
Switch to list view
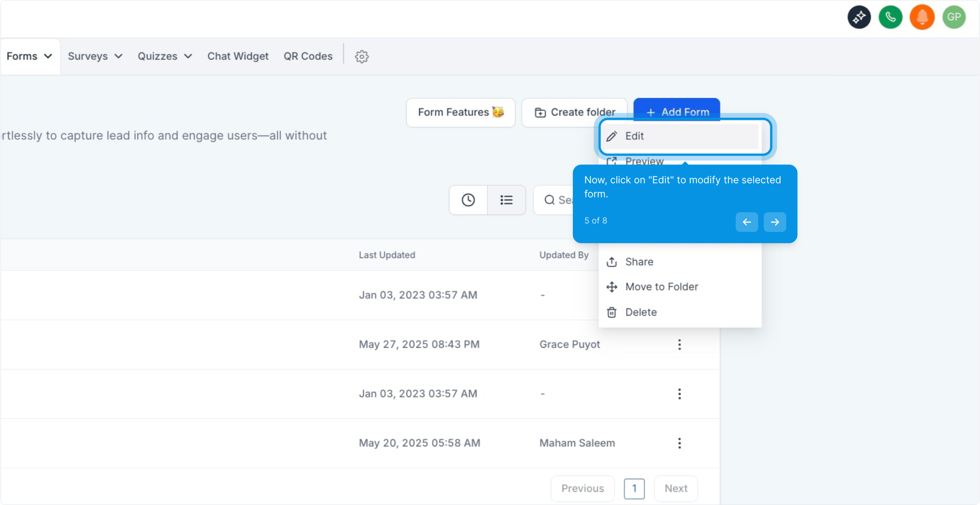506,200
